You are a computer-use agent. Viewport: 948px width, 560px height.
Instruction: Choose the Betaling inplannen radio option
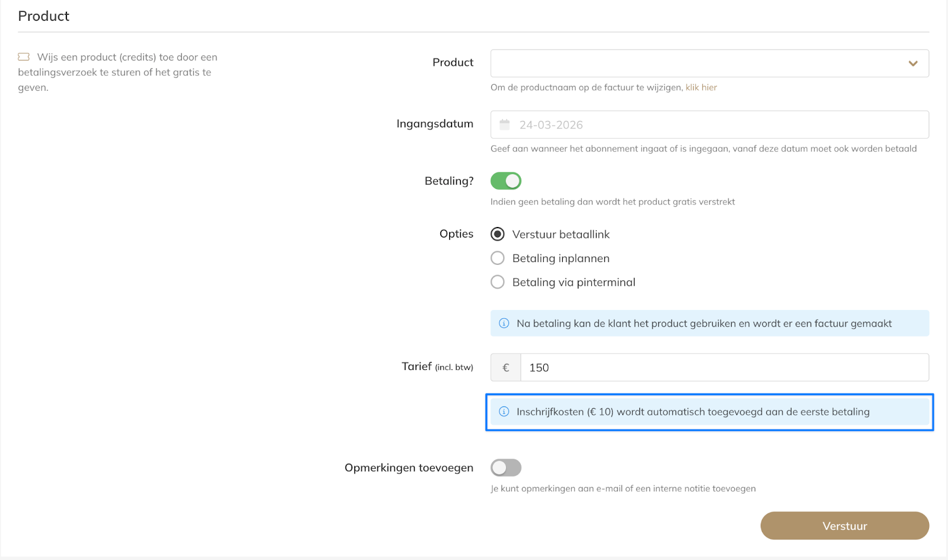coord(498,258)
